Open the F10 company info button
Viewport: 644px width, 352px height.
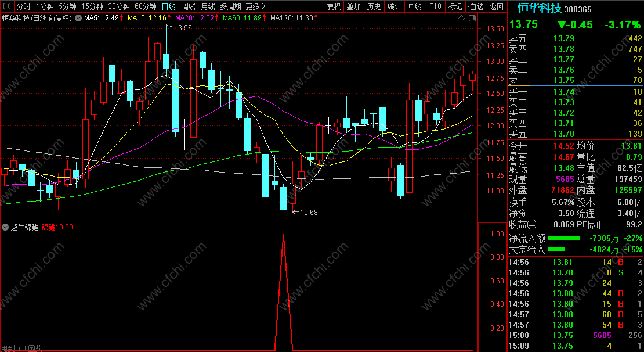[435, 6]
